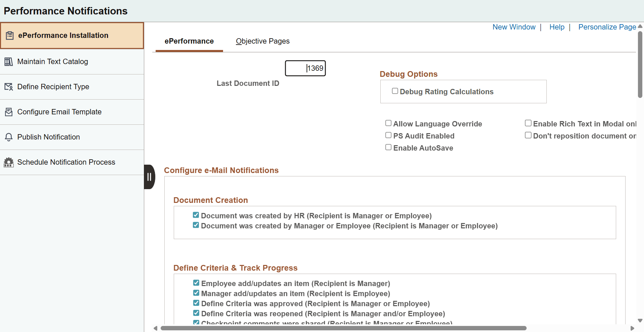Open the ePerformance Installation clipboard icon
Screen dimensions: 644x332
(9, 35)
